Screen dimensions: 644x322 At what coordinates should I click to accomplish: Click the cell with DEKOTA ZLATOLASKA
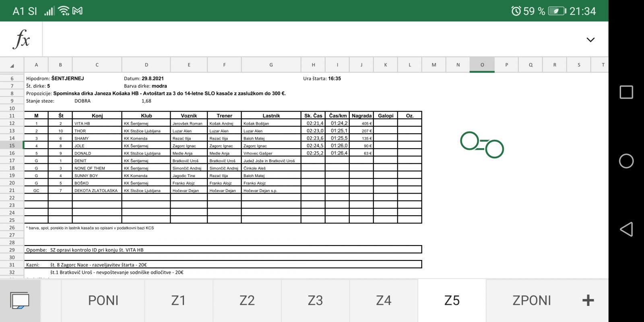click(x=97, y=191)
